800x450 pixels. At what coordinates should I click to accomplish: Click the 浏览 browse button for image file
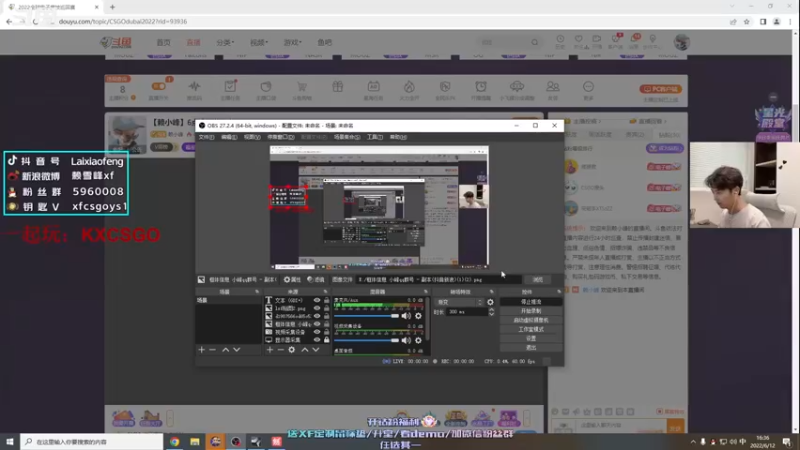538,280
